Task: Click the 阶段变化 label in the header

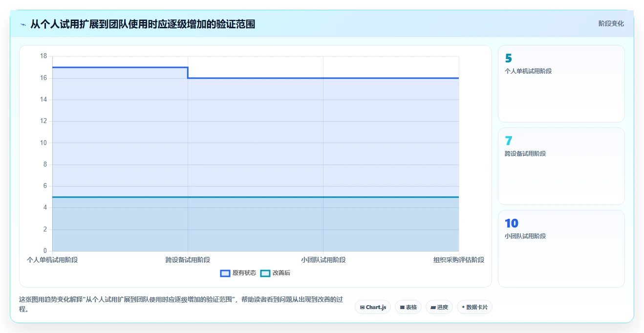Action: point(611,23)
